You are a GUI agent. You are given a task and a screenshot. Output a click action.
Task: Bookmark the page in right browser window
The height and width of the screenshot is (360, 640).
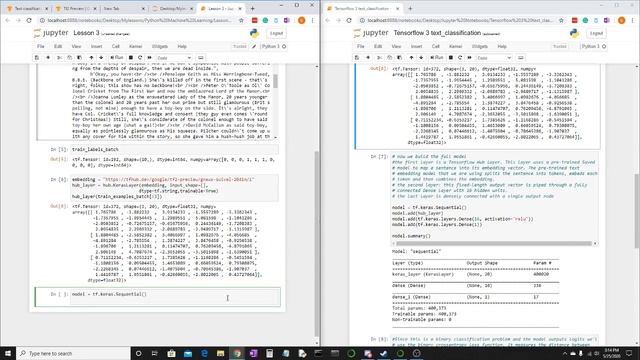561,20
